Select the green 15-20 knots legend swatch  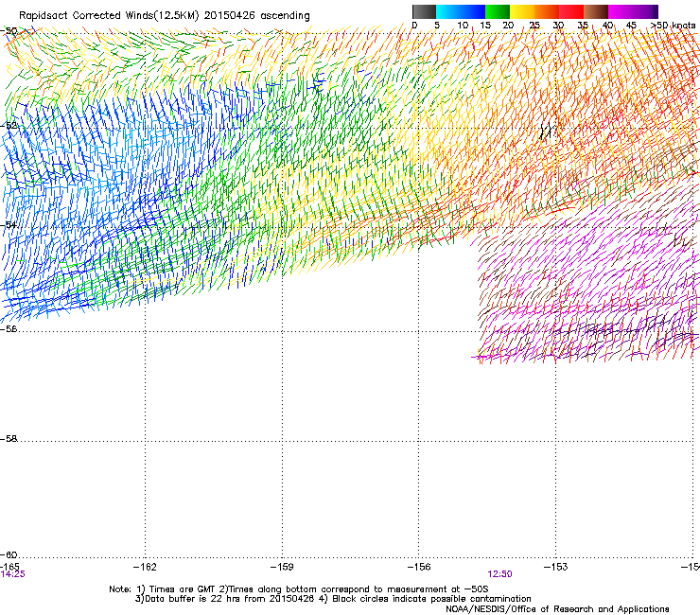(x=498, y=11)
